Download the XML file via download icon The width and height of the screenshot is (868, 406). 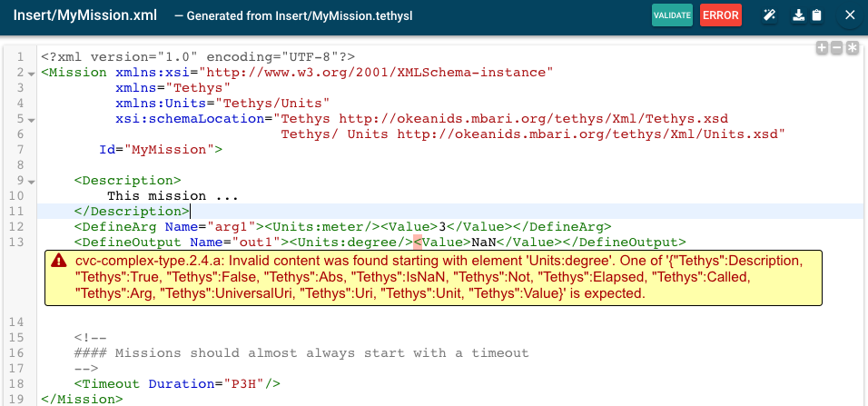pos(799,15)
